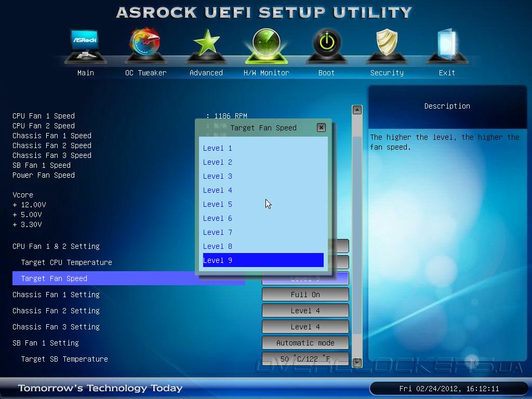Image resolution: width=532 pixels, height=399 pixels.
Task: Switch to the Boot tab label
Action: click(x=326, y=73)
